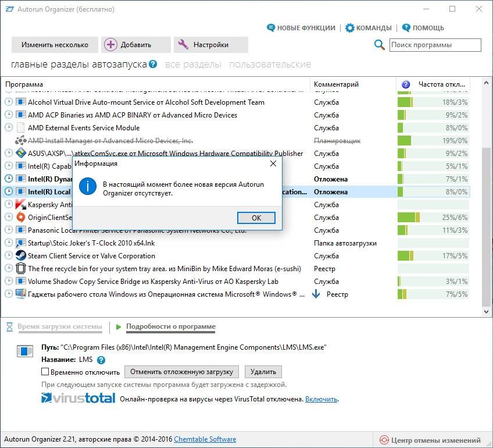Screen dimensions: 493x448
Task: Click clock icon of AMD ACP Binaries row
Action: click(9, 115)
